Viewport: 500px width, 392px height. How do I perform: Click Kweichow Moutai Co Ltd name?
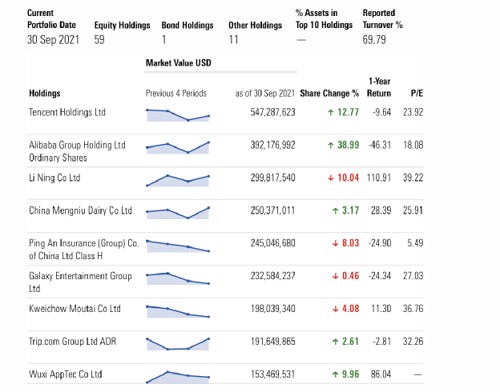75,309
